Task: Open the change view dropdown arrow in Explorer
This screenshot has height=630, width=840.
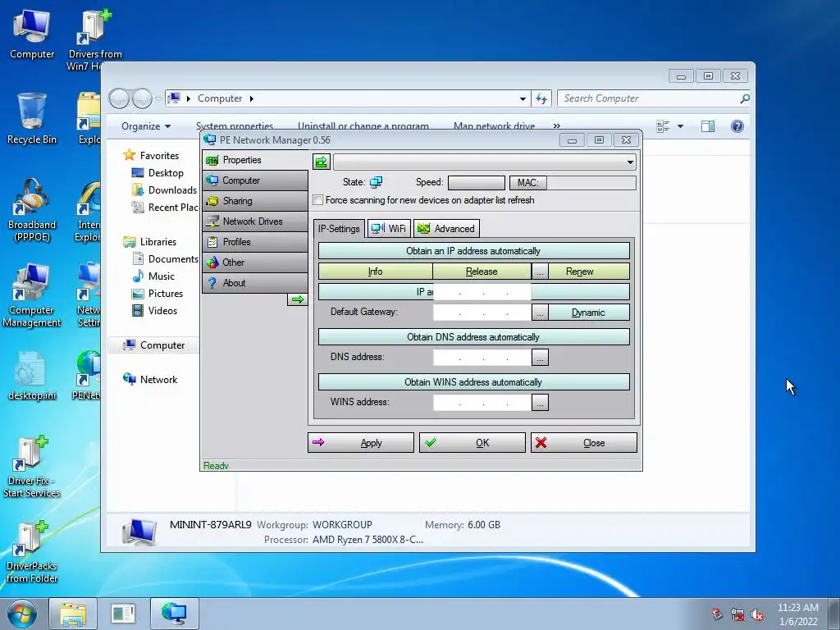Action: 680,126
